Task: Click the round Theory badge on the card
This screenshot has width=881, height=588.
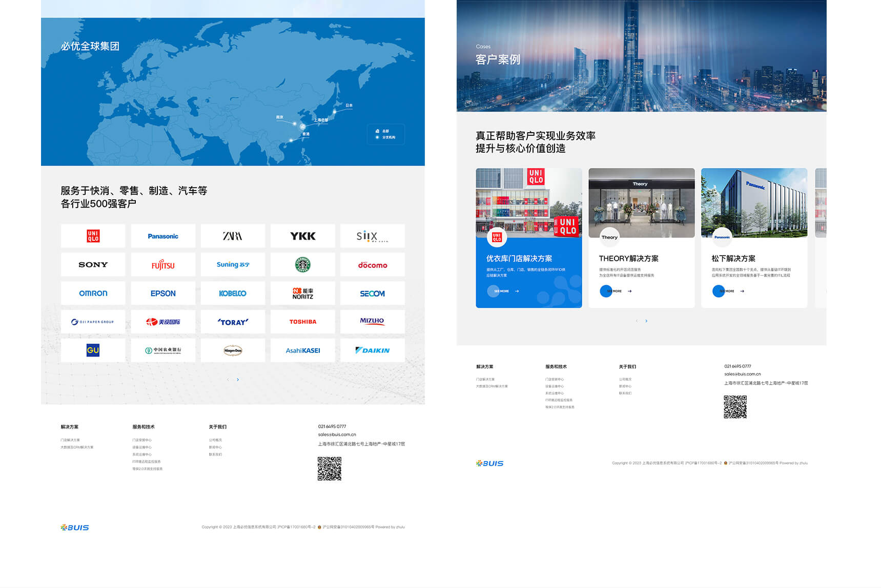Action: pos(609,237)
